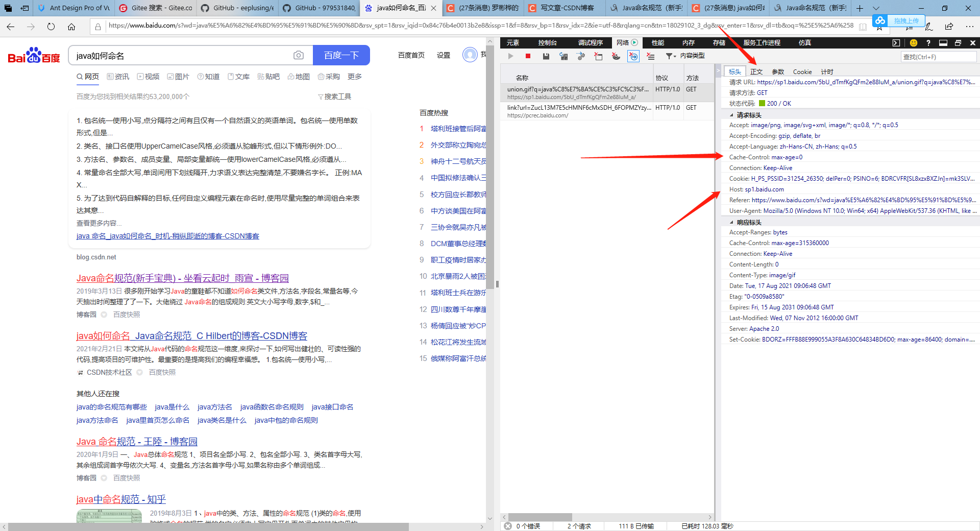Select union.gif request row
This screenshot has width=980, height=531.
click(x=606, y=93)
